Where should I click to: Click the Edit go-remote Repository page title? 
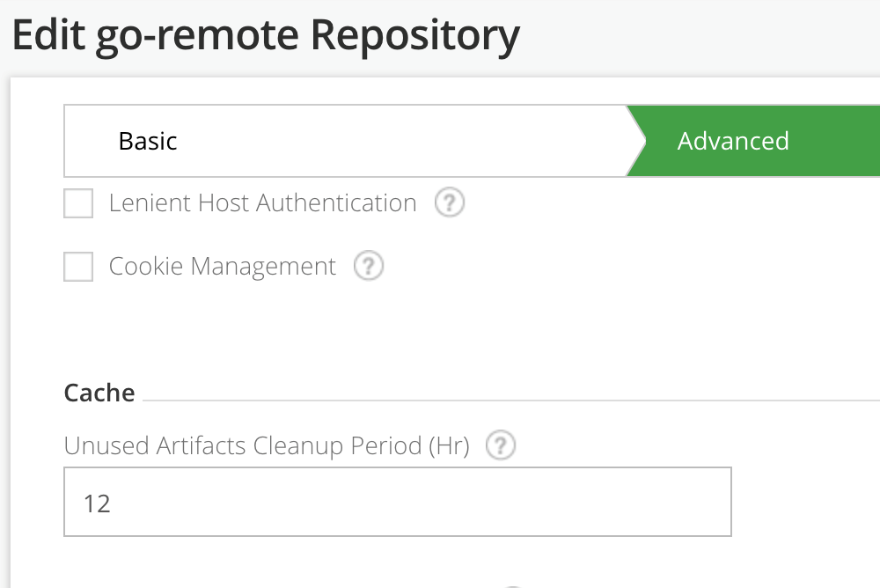[x=265, y=36]
